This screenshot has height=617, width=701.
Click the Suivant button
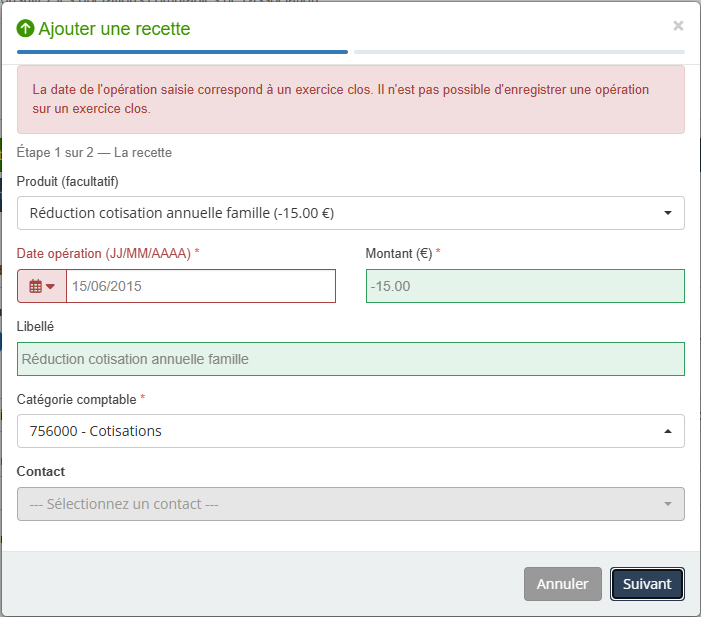point(647,584)
